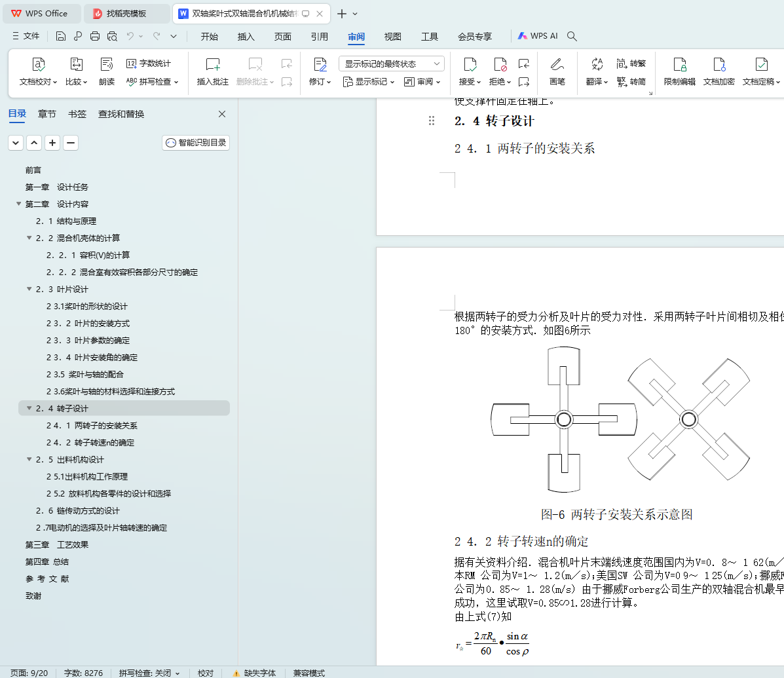Switch to the 页面 ribbon tab
The height and width of the screenshot is (678, 784).
282,37
